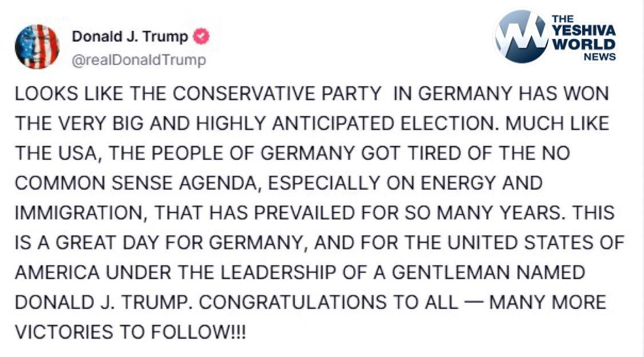Open the Donald J. Trump display name
The width and height of the screenshot is (644, 357).
[130, 37]
